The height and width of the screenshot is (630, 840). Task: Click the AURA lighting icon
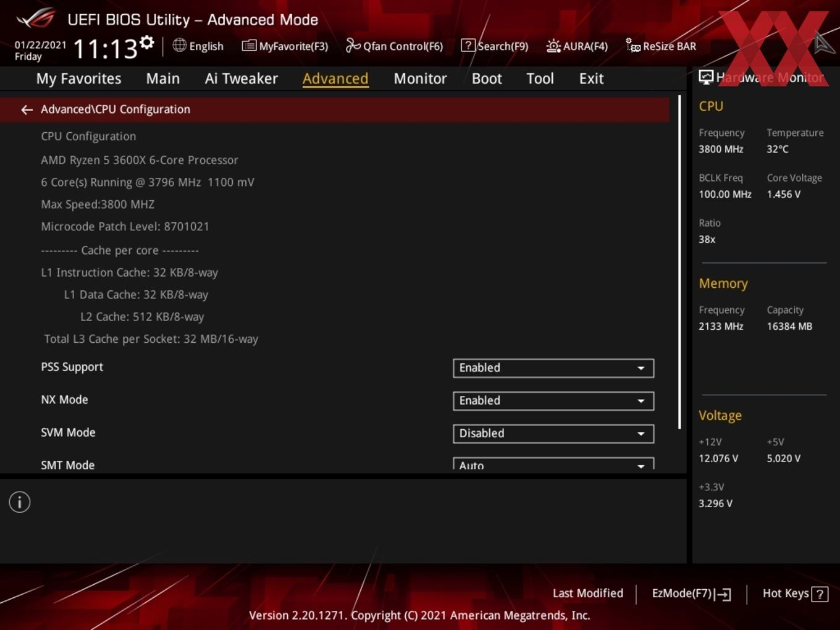point(553,46)
